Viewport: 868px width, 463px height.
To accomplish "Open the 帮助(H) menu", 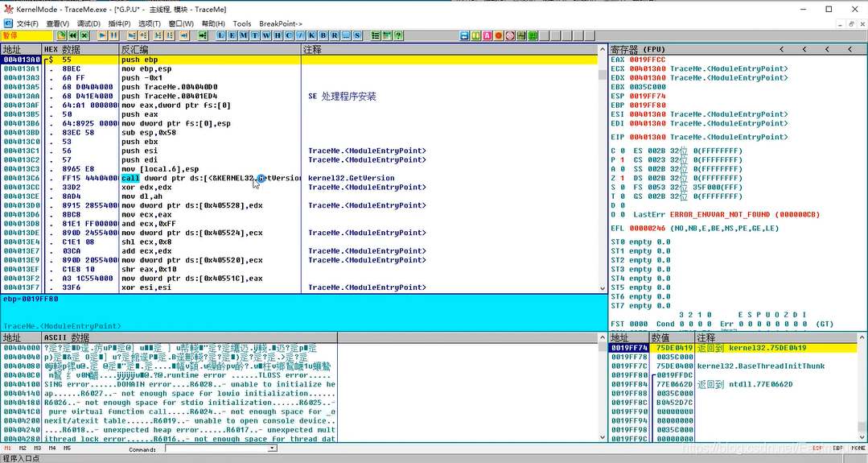I will point(213,23).
